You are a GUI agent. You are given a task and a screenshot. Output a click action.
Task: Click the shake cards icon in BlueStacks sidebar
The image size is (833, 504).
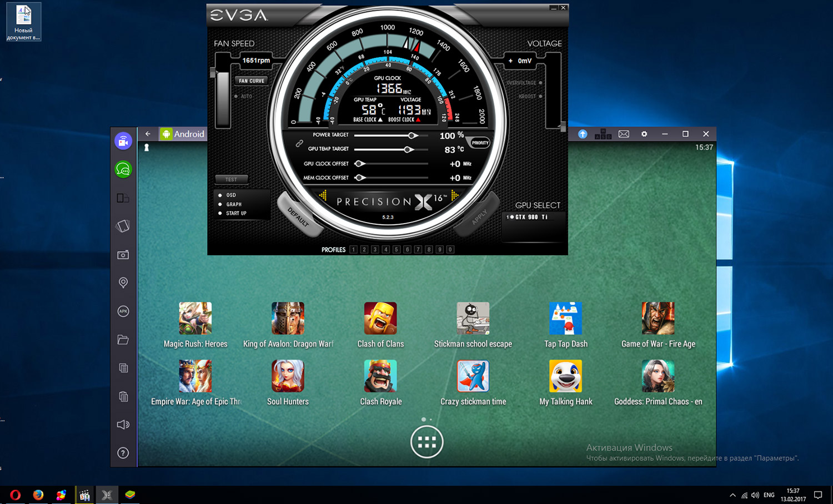coord(123,226)
